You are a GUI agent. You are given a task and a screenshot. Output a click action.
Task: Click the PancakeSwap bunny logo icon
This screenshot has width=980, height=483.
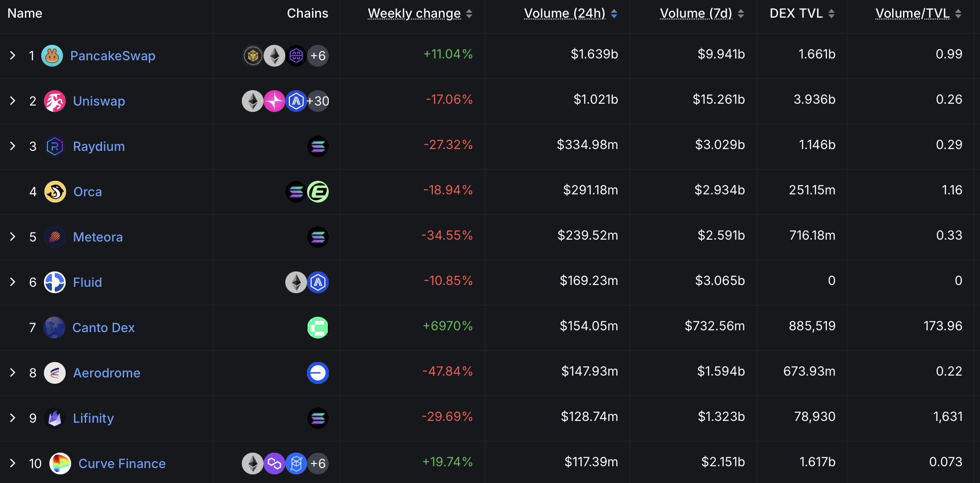click(x=52, y=56)
